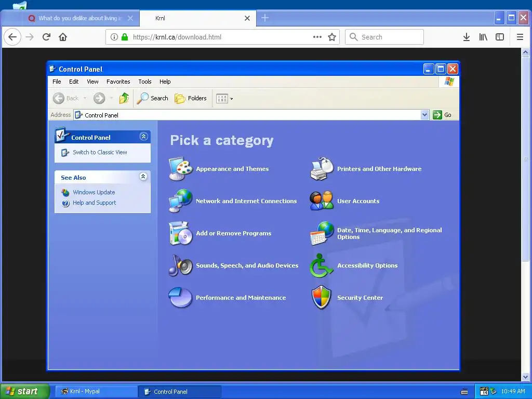This screenshot has width=532, height=399.
Task: Open Date, Time, Language globe icon
Action: 322,233
